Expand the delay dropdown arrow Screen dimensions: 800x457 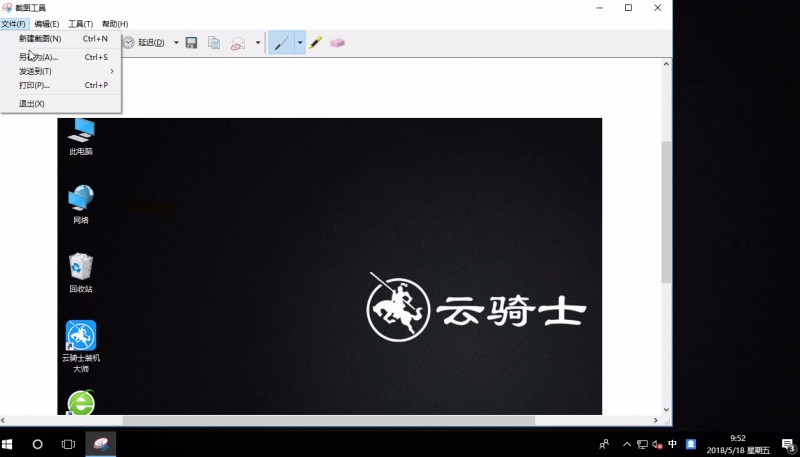pos(176,43)
